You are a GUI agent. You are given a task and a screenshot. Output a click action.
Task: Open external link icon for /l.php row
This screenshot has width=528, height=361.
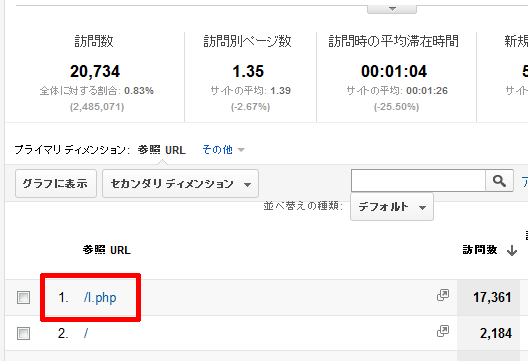click(x=443, y=295)
